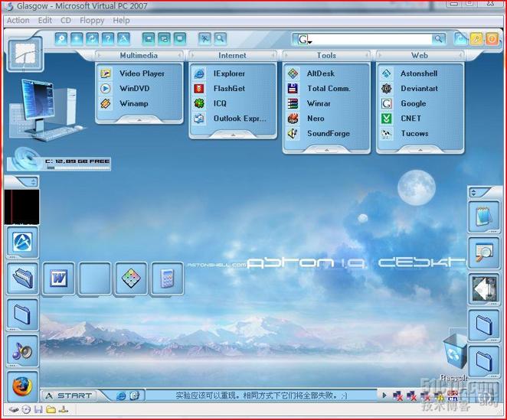Click the orange round icon at toolbar right

[x=492, y=39]
